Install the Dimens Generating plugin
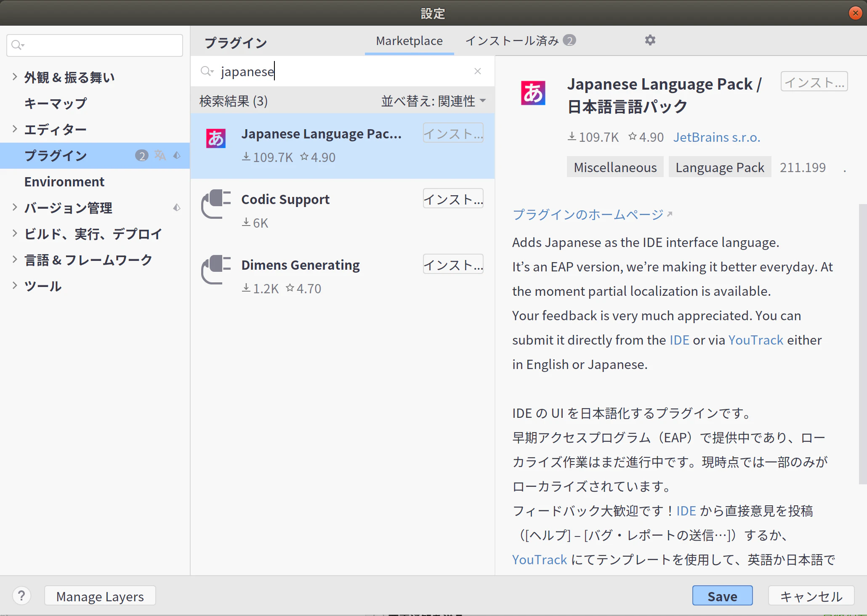Screen dimensions: 867x616 453,264
